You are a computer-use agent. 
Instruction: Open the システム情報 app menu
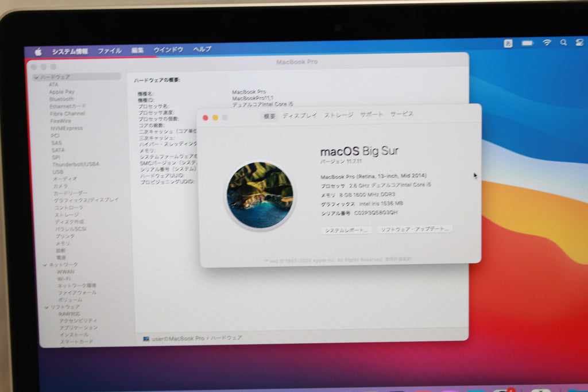coord(70,51)
